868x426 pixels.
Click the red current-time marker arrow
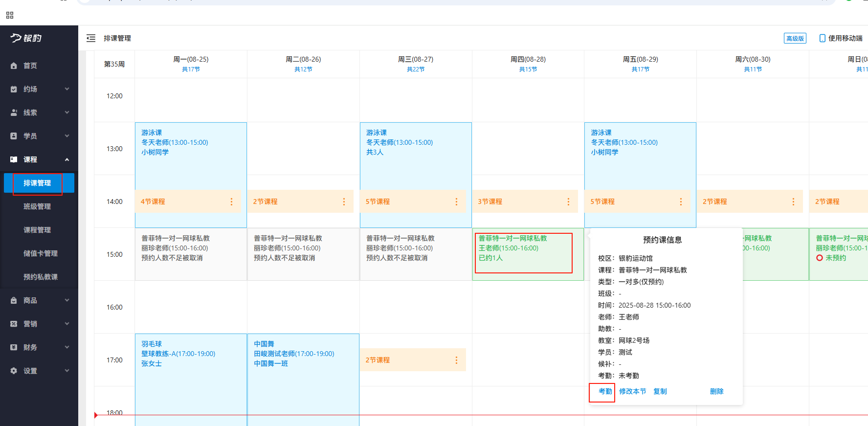point(96,415)
